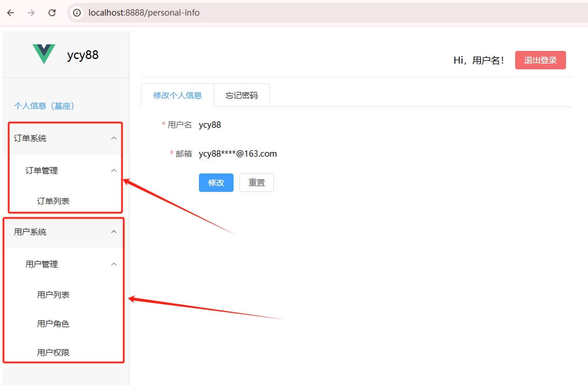Switch to the 忘记密码 tab
588x385 pixels.
click(242, 95)
